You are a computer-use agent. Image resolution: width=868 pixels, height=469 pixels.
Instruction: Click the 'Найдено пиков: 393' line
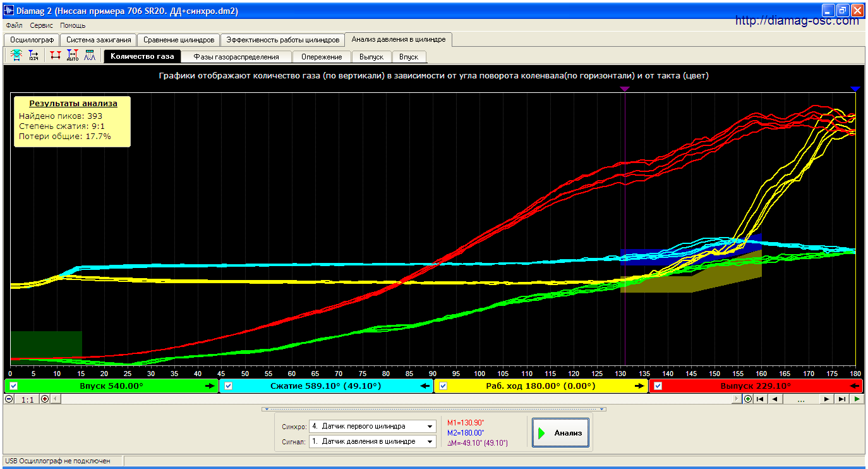61,116
